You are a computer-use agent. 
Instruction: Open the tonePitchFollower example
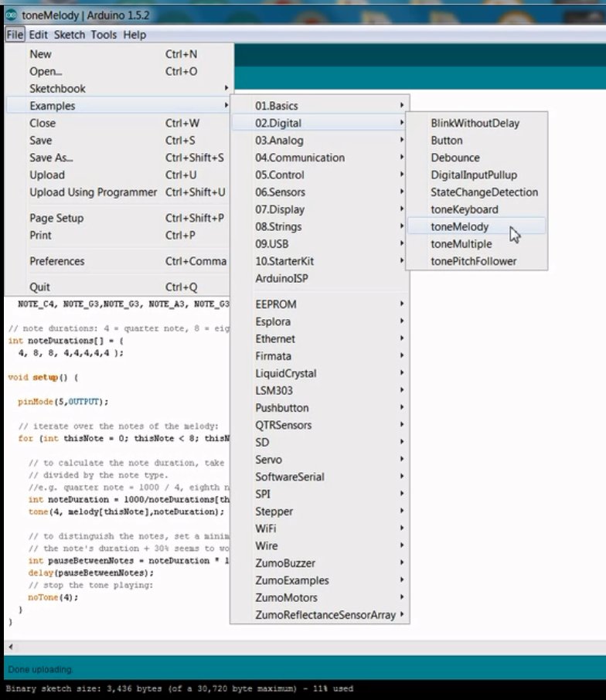[x=476, y=261]
